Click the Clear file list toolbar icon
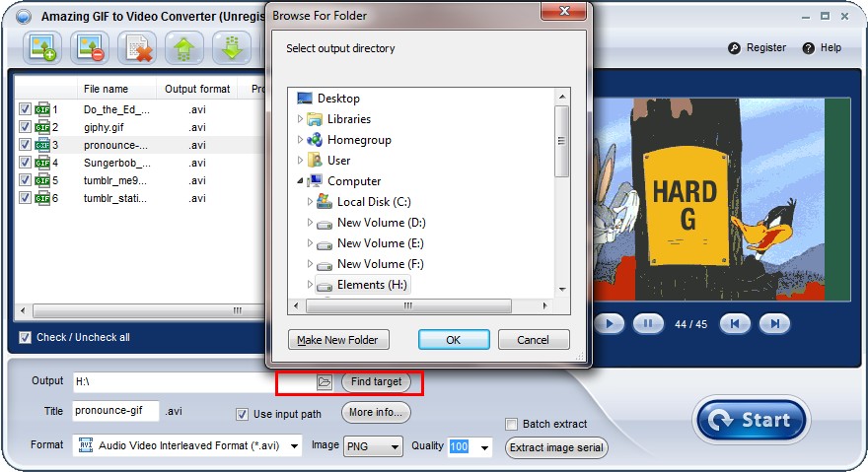Screen dimensions: 868x472 click(x=137, y=47)
